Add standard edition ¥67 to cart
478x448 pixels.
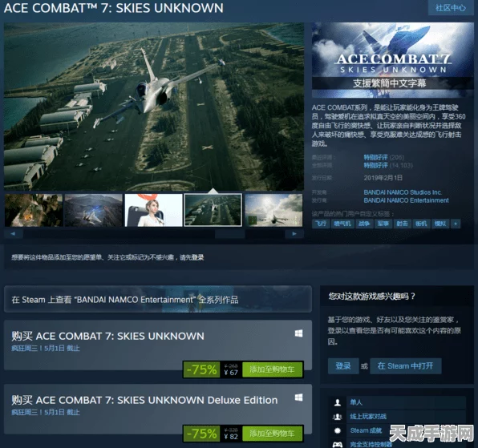tap(272, 369)
